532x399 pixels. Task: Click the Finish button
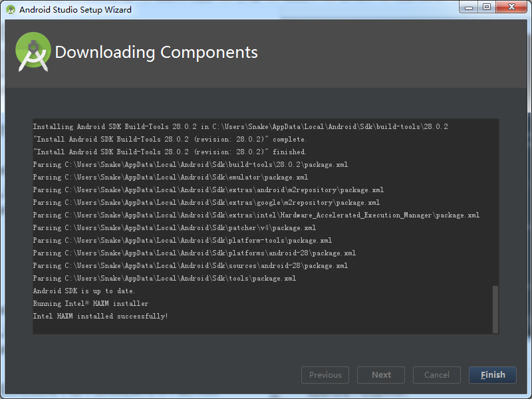[x=493, y=375]
